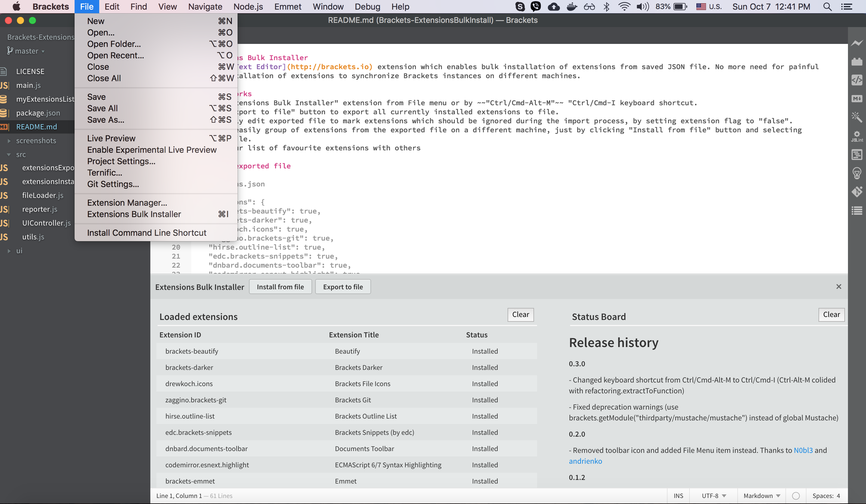Click the Live Preview lightning bolt icon
This screenshot has height=504, width=866.
pos(857,43)
